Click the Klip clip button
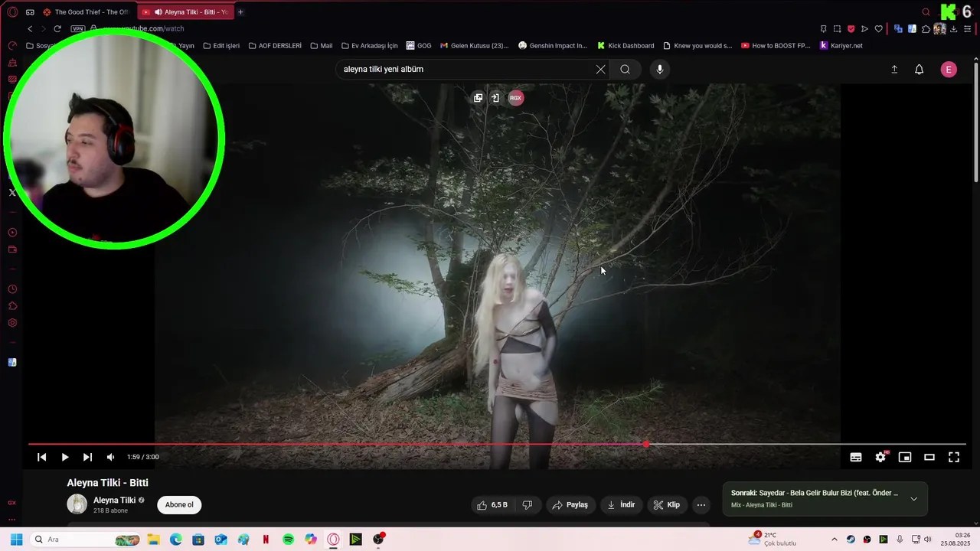The height and width of the screenshot is (551, 980). pos(667,505)
